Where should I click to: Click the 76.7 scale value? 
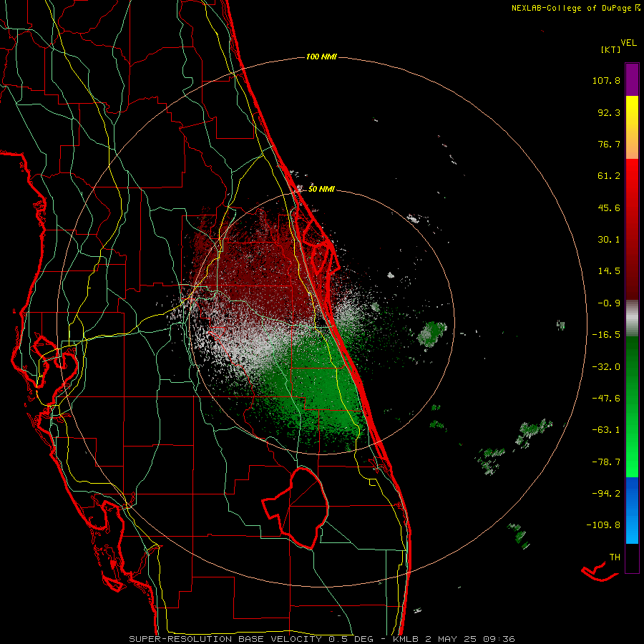pyautogui.click(x=609, y=144)
